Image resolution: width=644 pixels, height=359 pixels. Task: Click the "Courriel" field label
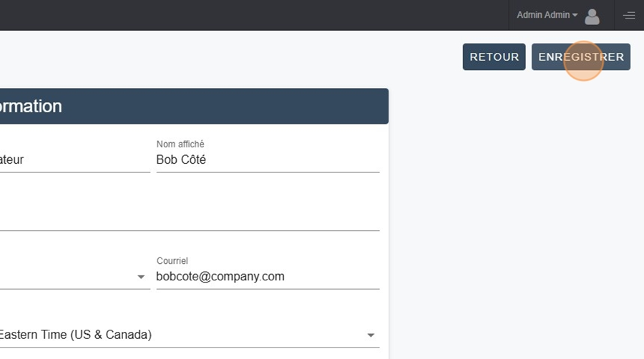(172, 261)
